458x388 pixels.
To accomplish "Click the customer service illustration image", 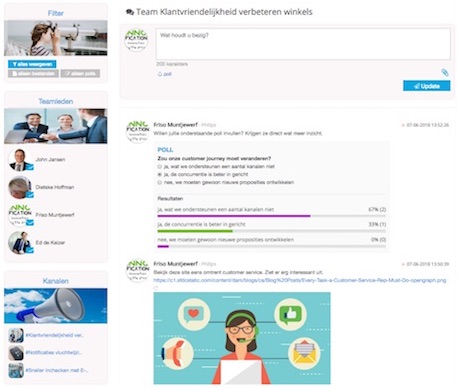I will (x=242, y=338).
